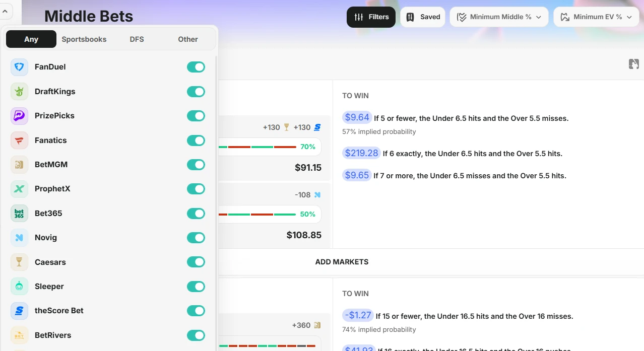This screenshot has width=644, height=351.
Task: Switch off the Novig toggle
Action: point(196,238)
